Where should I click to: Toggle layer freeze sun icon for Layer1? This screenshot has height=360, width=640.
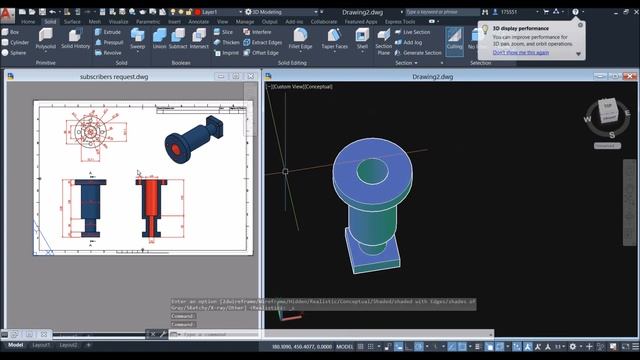[x=181, y=12]
